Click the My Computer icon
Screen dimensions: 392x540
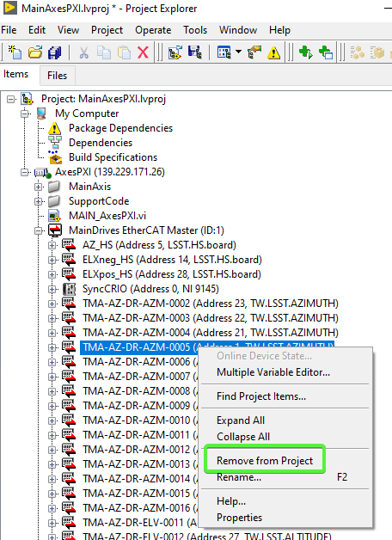41,114
